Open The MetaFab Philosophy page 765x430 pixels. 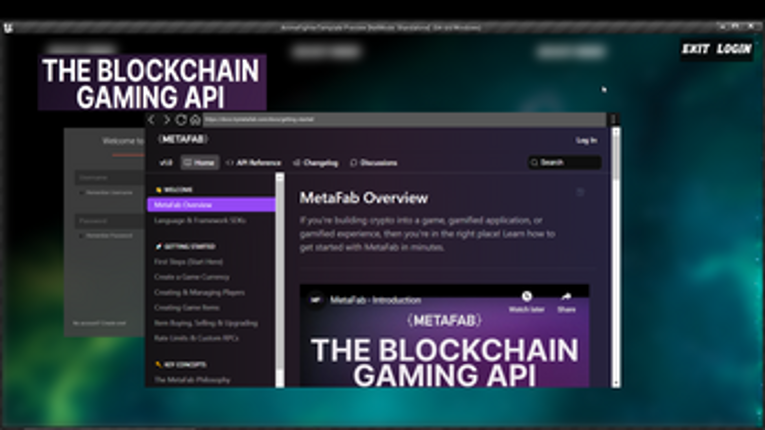pos(192,380)
